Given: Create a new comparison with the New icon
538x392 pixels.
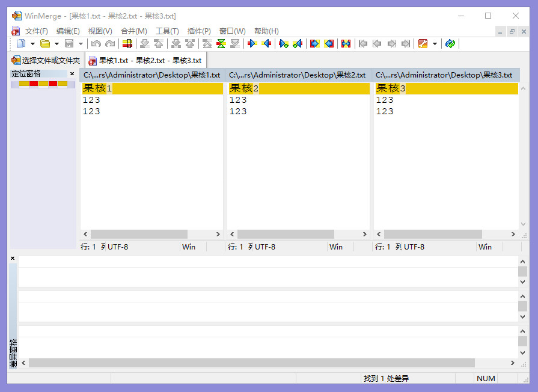Looking at the screenshot, I should (x=22, y=43).
